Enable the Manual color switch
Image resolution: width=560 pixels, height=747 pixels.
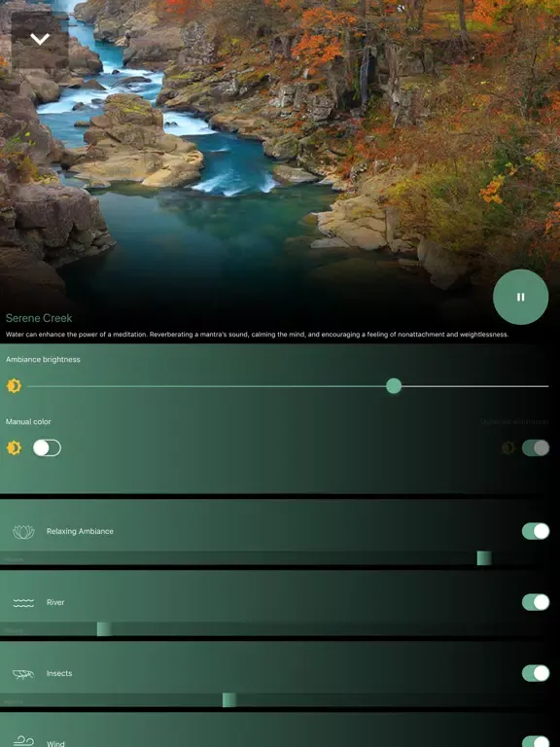(x=47, y=447)
